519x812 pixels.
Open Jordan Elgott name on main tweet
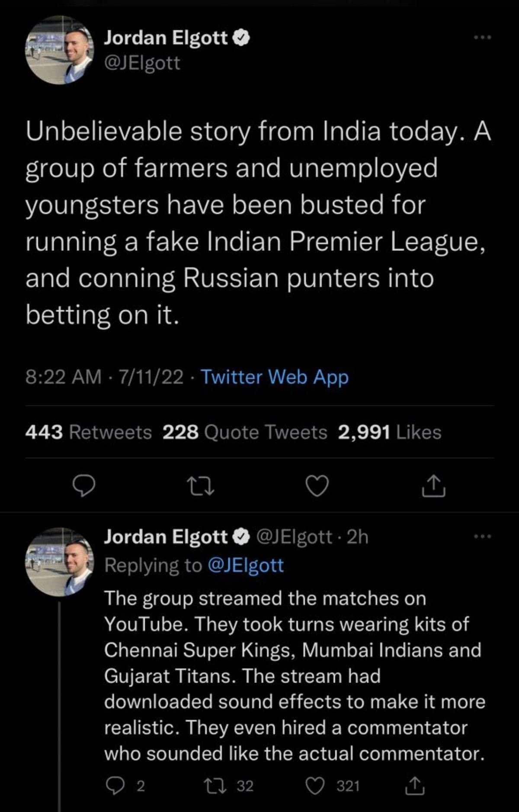click(166, 38)
